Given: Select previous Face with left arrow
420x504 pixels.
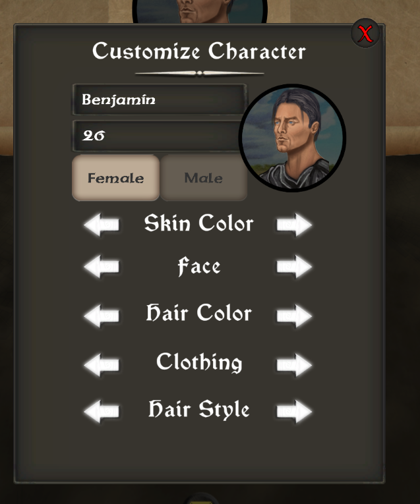Looking at the screenshot, I should (102, 266).
